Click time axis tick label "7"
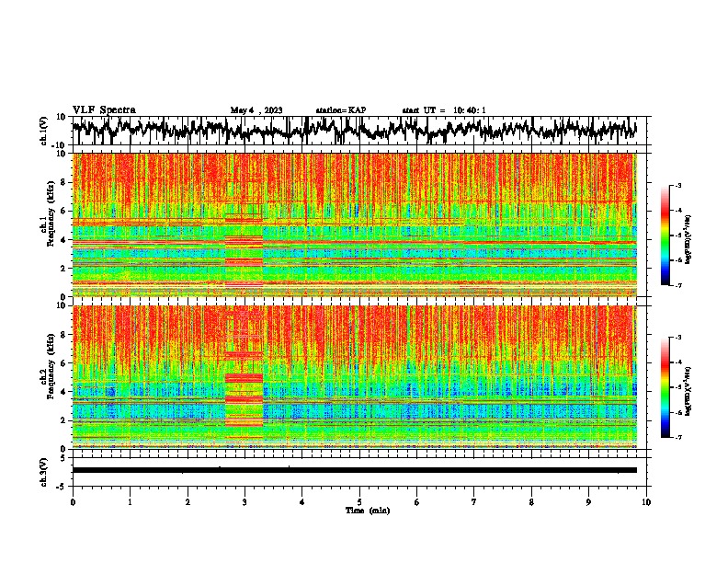Screen dimensions: 728x563 pyautogui.click(x=474, y=502)
